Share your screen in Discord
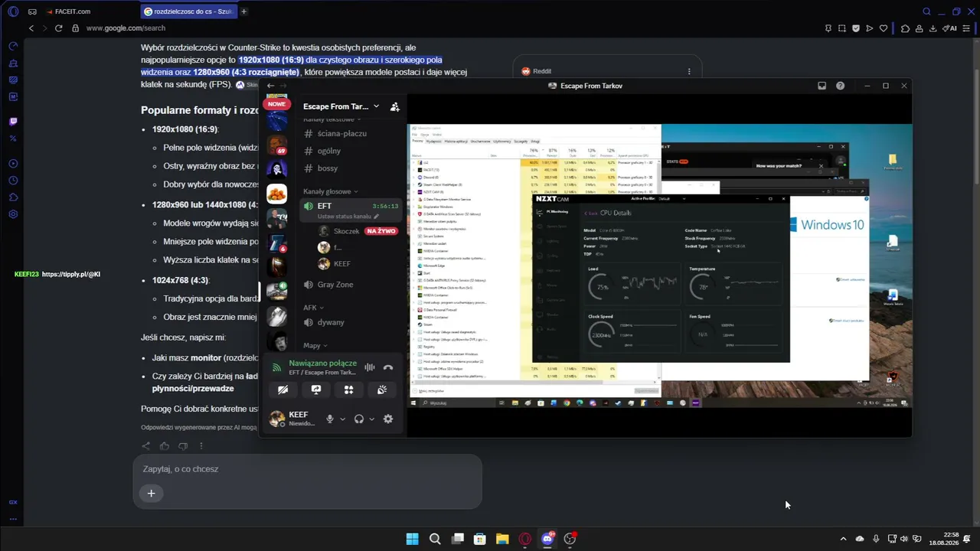This screenshot has width=980, height=551. point(316,390)
